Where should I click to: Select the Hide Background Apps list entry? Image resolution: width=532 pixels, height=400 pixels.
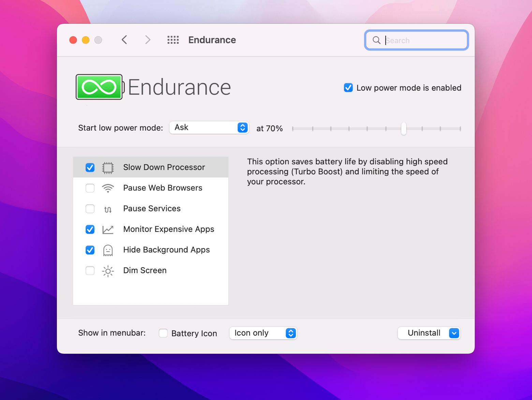point(167,250)
